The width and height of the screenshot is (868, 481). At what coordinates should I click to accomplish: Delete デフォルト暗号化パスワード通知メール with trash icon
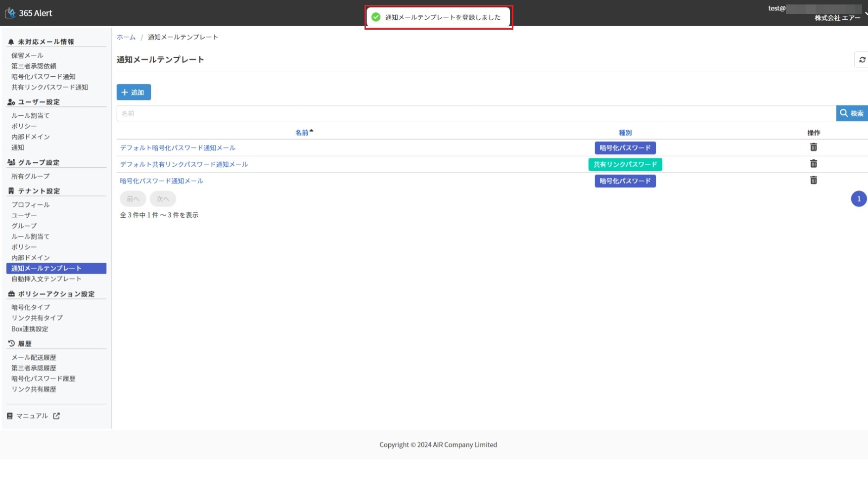[813, 147]
